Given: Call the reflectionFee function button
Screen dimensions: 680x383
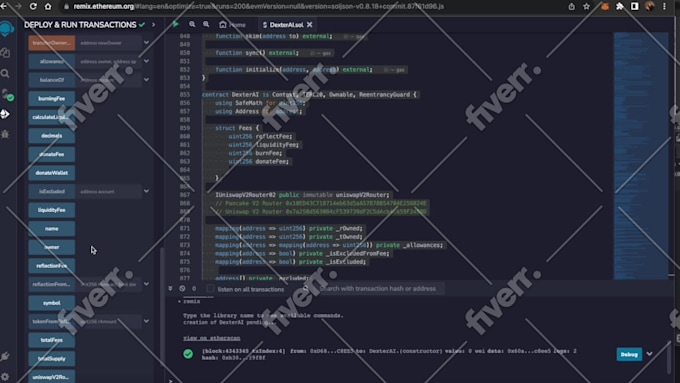Looking at the screenshot, I should 52,265.
